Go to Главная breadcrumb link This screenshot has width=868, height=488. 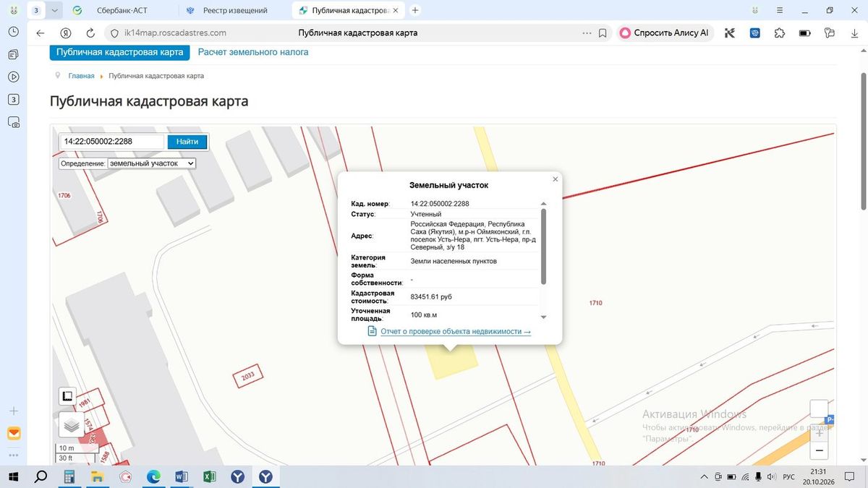tap(81, 76)
